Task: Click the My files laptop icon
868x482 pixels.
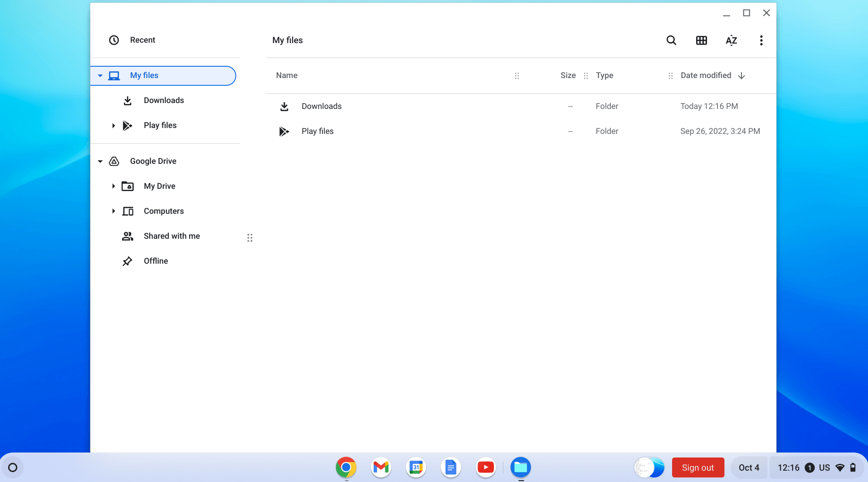Action: coord(114,75)
